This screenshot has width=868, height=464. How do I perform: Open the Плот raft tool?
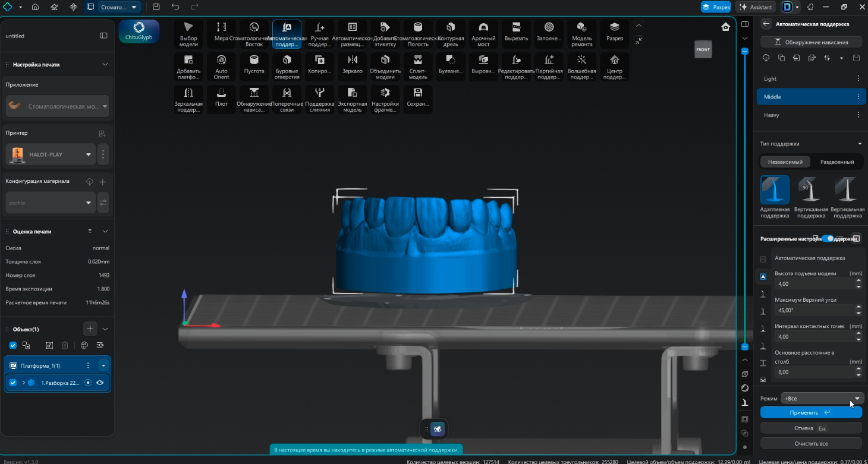221,99
